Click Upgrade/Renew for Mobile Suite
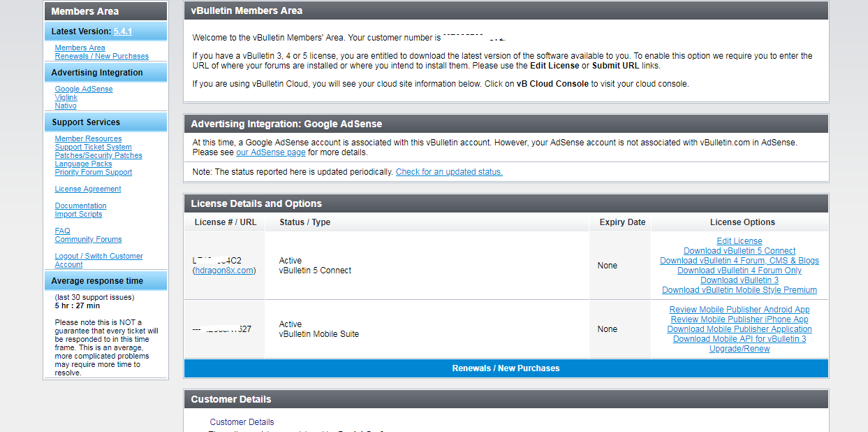 [739, 349]
